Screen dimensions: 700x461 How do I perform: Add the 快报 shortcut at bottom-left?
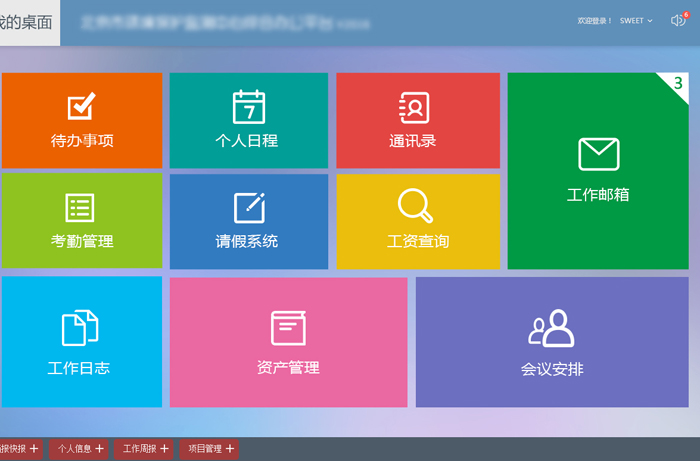click(34, 449)
